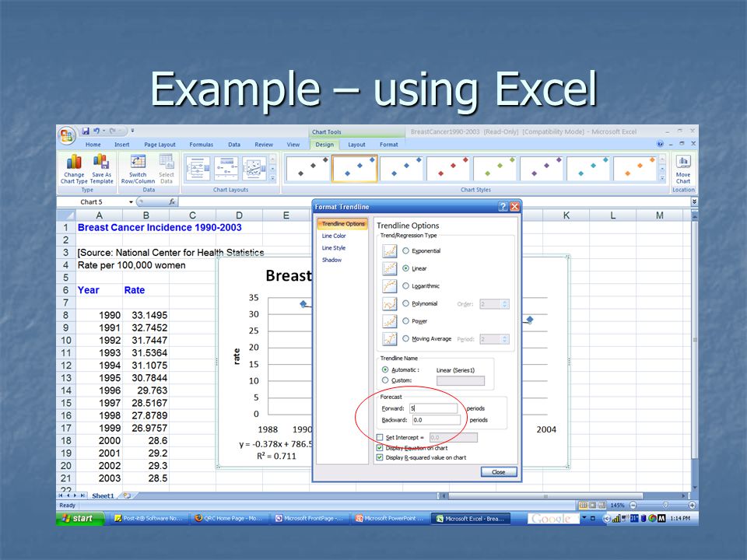Select the Logarithmic radio button
747x560 pixels.
click(x=406, y=285)
